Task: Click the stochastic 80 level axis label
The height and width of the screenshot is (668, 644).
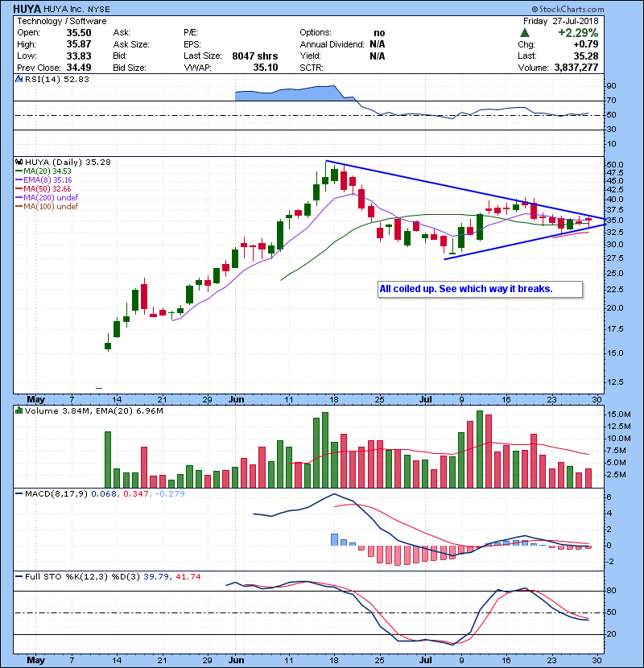Action: pyautogui.click(x=611, y=591)
